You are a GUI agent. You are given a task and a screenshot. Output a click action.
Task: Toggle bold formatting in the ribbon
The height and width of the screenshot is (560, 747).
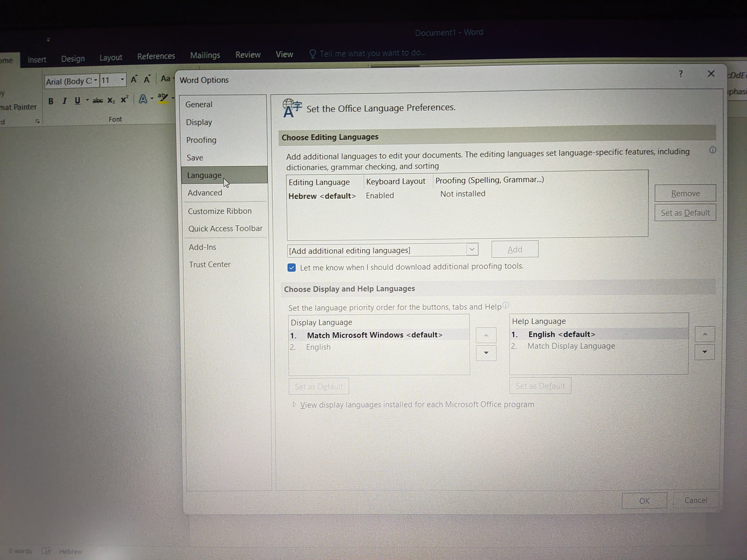(x=51, y=101)
